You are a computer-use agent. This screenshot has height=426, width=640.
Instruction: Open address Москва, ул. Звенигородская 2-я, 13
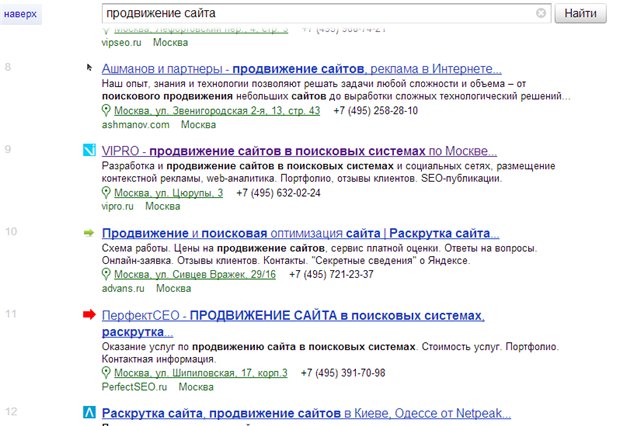click(217, 111)
